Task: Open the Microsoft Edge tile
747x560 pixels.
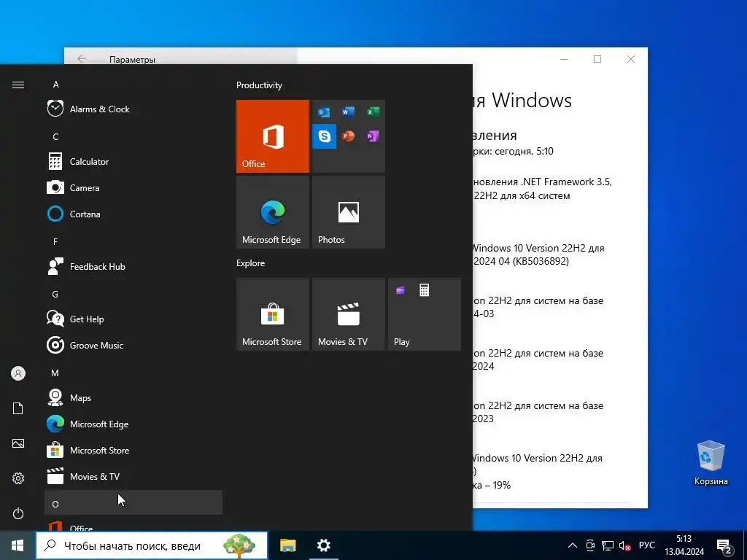Action: [273, 212]
